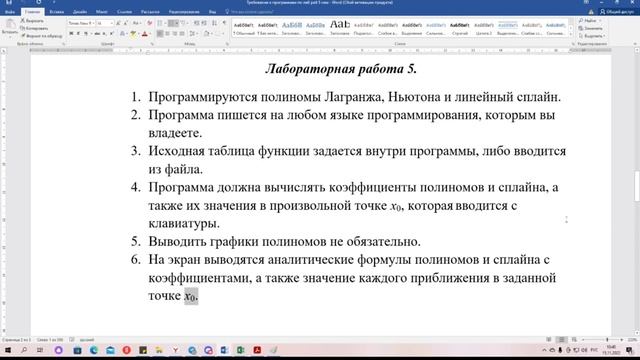Toggle Italic formatting
This screenshot has width=640, height=360.
tap(78, 34)
